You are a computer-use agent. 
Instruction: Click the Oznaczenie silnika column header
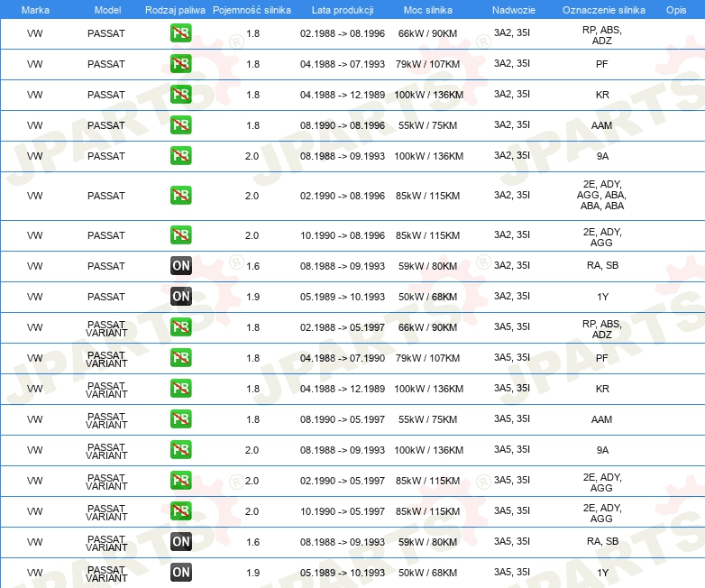click(x=603, y=10)
